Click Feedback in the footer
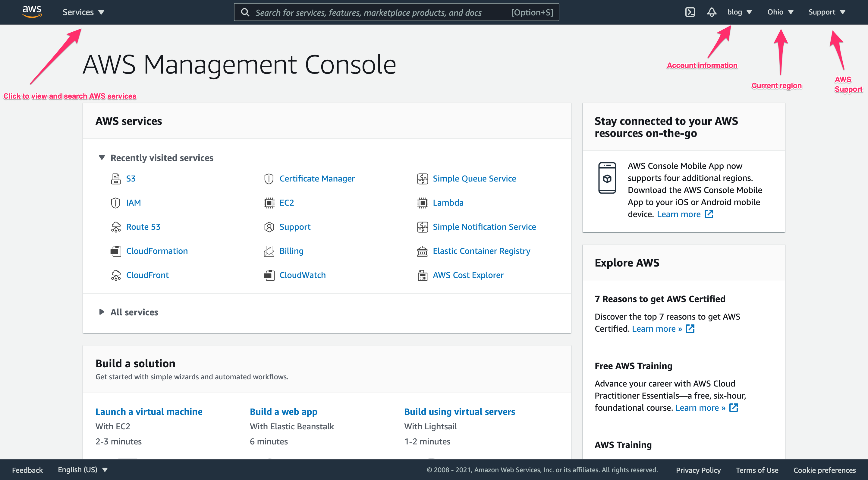This screenshot has width=868, height=480. (27, 470)
